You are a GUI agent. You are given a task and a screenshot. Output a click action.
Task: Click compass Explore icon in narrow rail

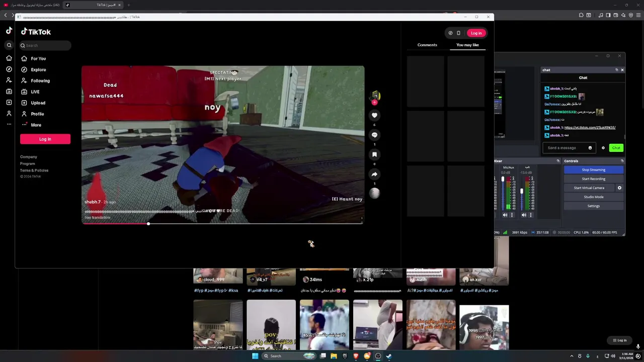click(9, 69)
